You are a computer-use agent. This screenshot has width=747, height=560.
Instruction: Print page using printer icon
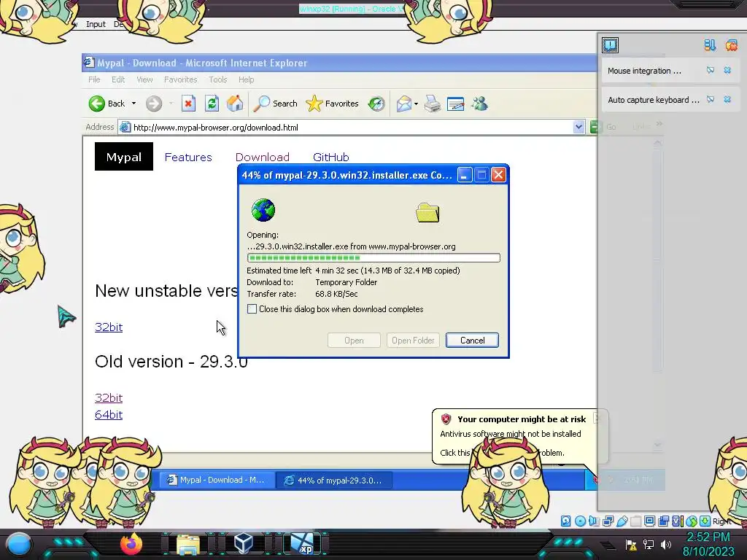tap(432, 104)
